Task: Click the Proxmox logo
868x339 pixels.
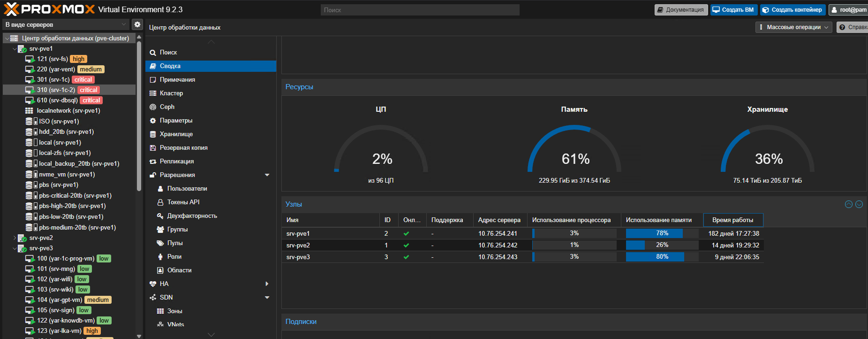Action: pyautogui.click(x=49, y=9)
